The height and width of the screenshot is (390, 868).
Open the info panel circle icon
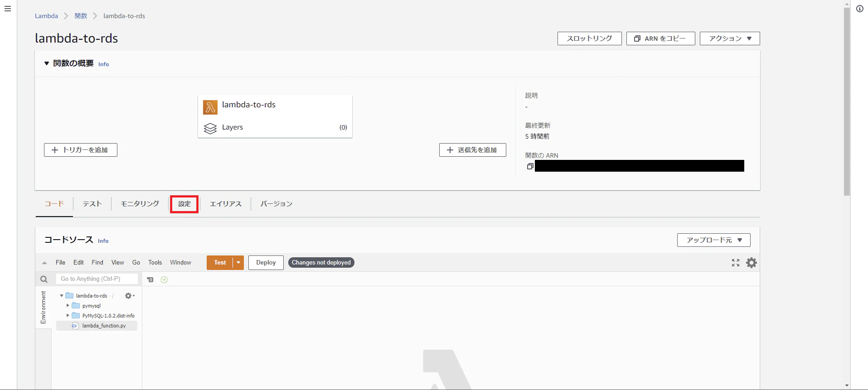860,9
